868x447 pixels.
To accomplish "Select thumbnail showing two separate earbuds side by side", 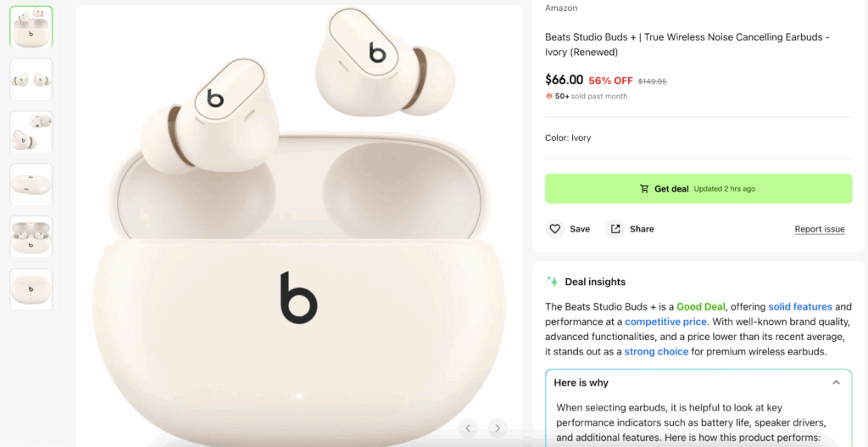I will pos(31,80).
